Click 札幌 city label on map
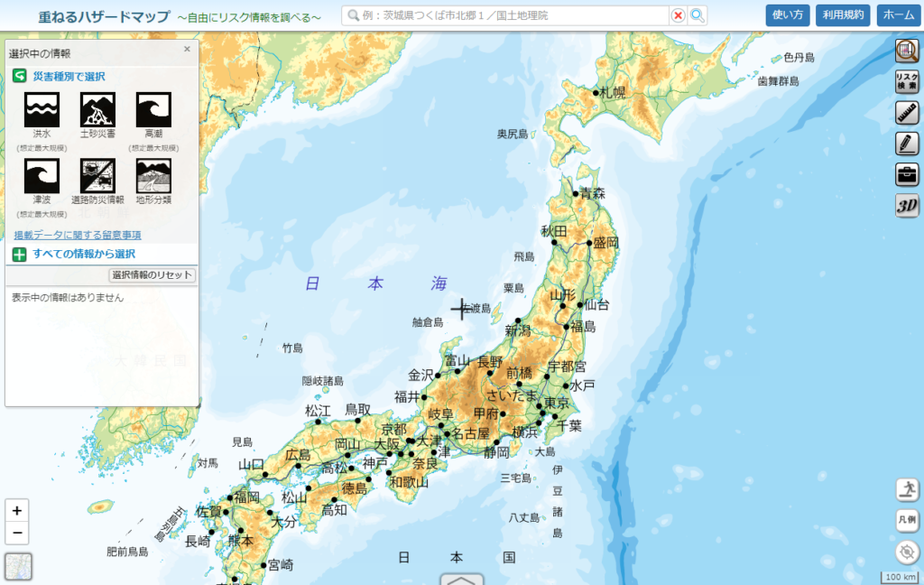This screenshot has width=924, height=585. (613, 93)
